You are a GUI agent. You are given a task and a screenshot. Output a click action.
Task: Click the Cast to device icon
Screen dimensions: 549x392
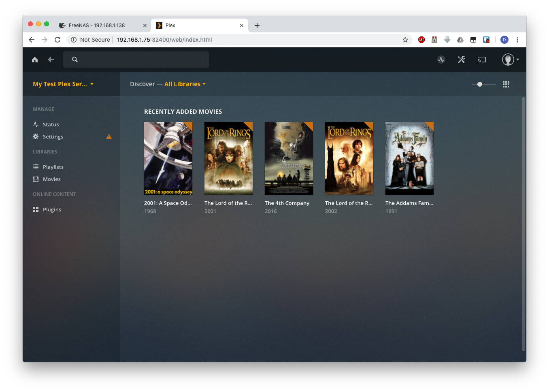click(x=481, y=60)
